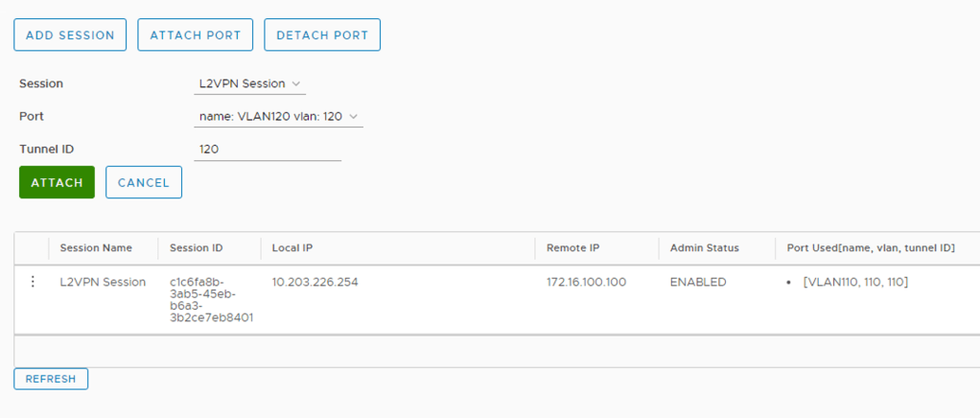Select the L2VPN Session table row name
Image resolution: width=980 pixels, height=418 pixels.
point(103,282)
